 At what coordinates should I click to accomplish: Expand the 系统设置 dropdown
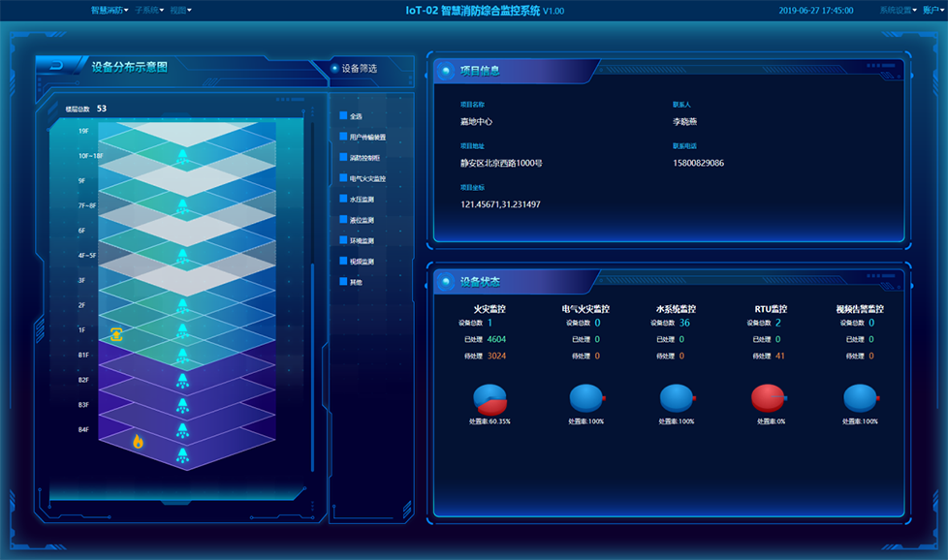898,11
